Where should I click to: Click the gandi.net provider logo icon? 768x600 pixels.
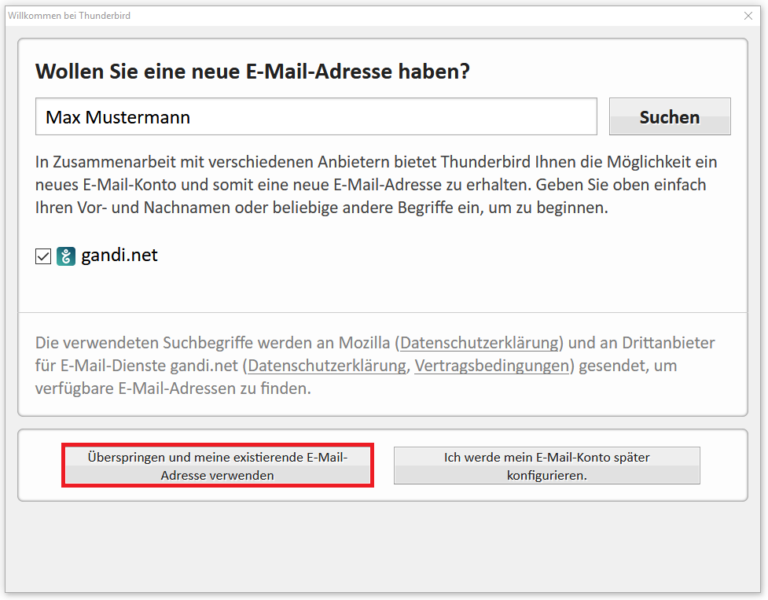click(66, 256)
